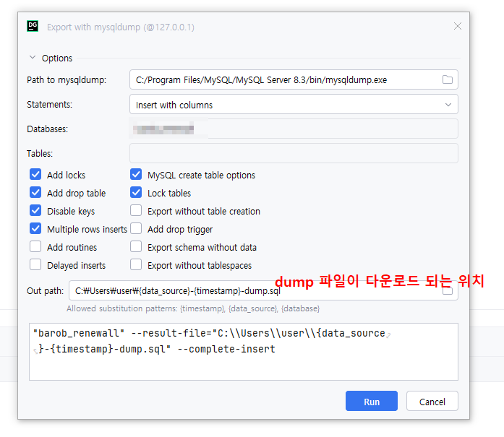Click the Databases field
504x437 pixels.
[x=294, y=129]
